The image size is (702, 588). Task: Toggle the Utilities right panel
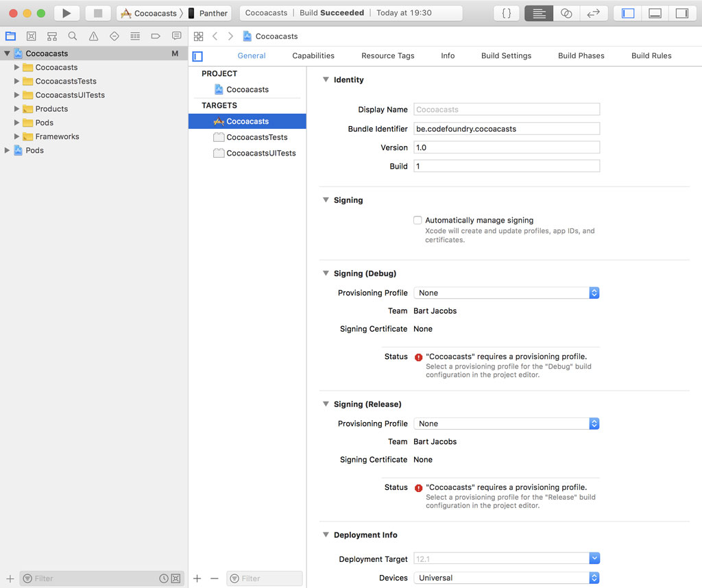coord(681,13)
